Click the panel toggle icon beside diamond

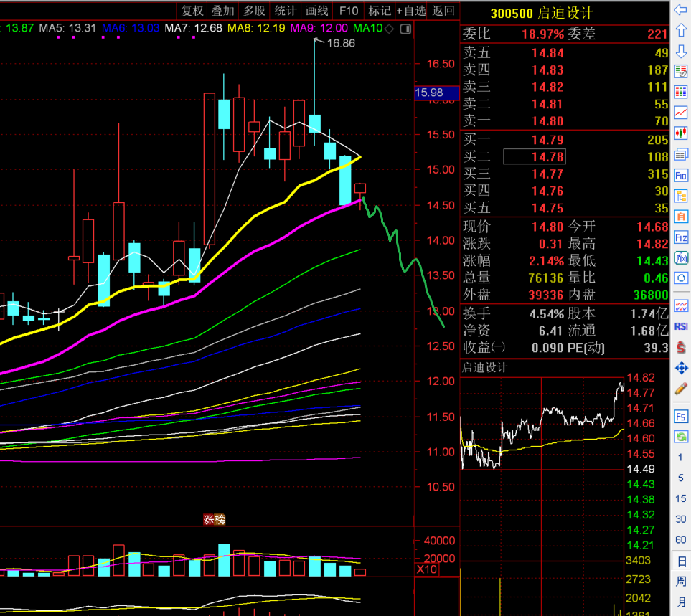click(x=405, y=29)
